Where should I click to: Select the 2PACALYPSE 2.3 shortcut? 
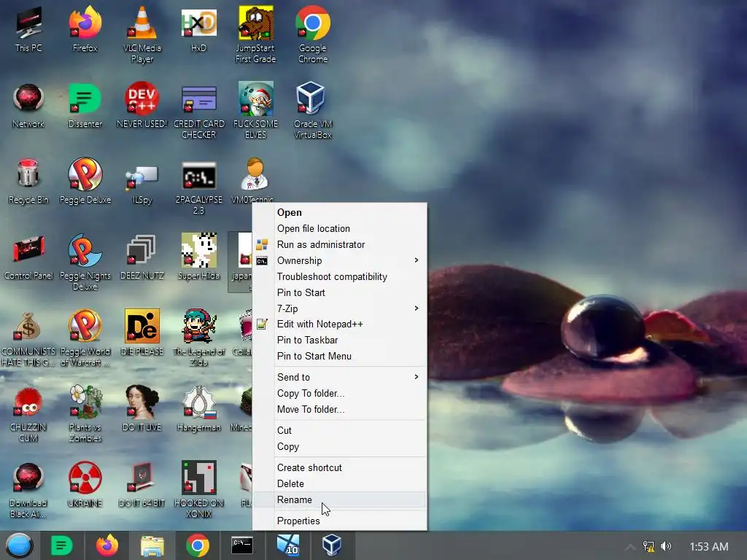point(198,188)
